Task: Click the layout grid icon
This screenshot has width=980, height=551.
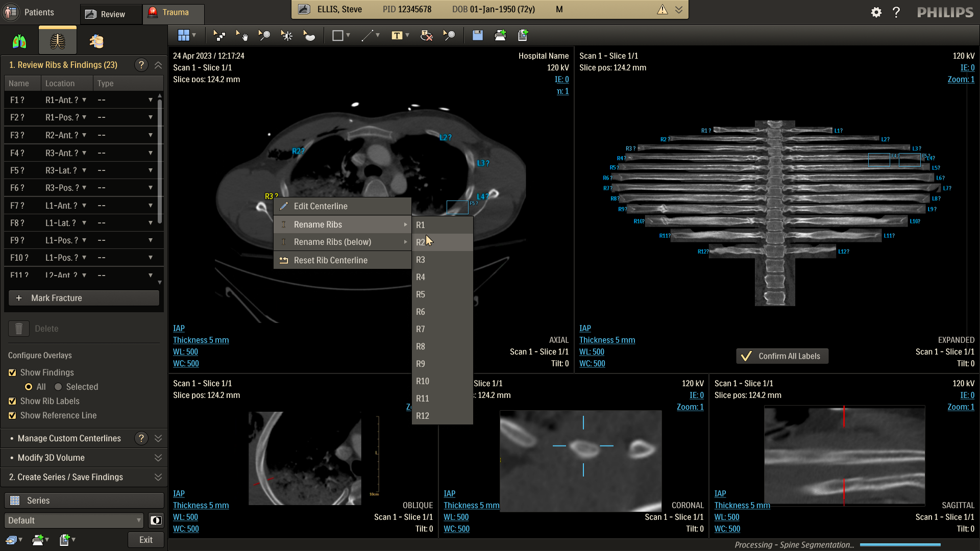Action: tap(184, 36)
